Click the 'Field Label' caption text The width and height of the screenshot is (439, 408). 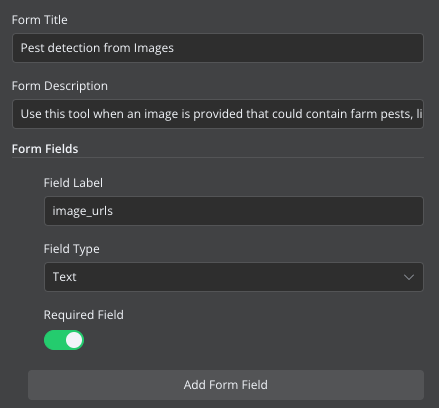pyautogui.click(x=73, y=183)
